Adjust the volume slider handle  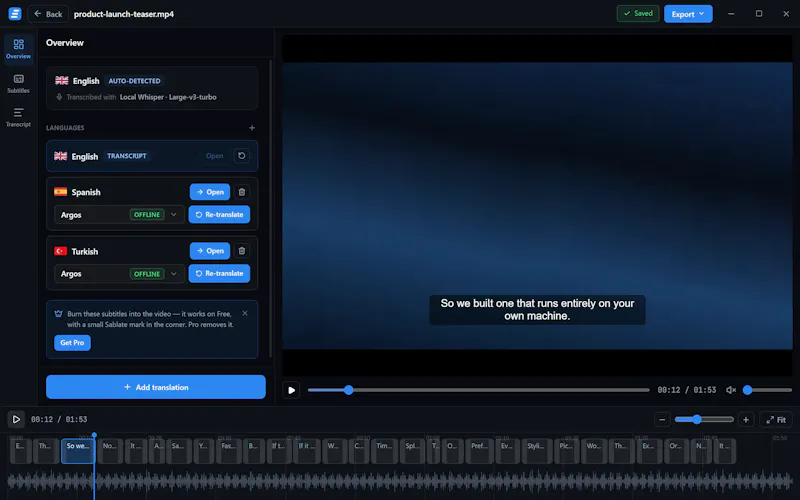[x=747, y=390]
